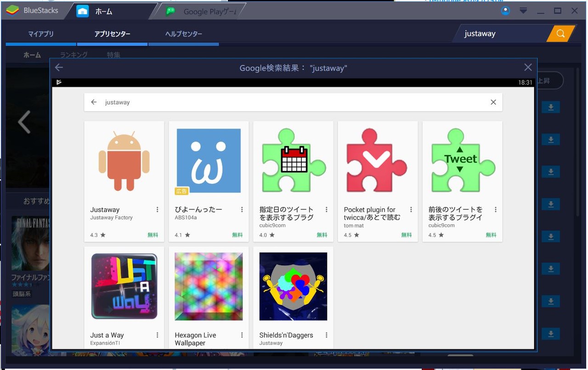Click the previous banner left chevron

(x=24, y=122)
